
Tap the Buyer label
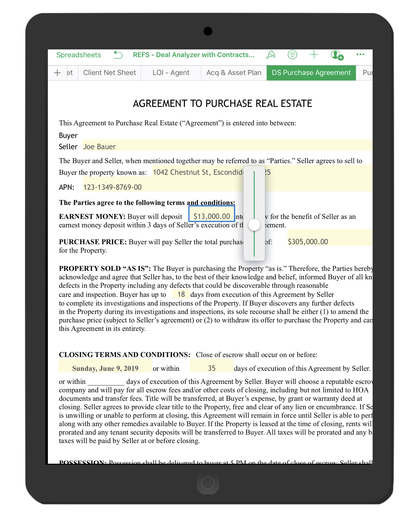(68, 136)
